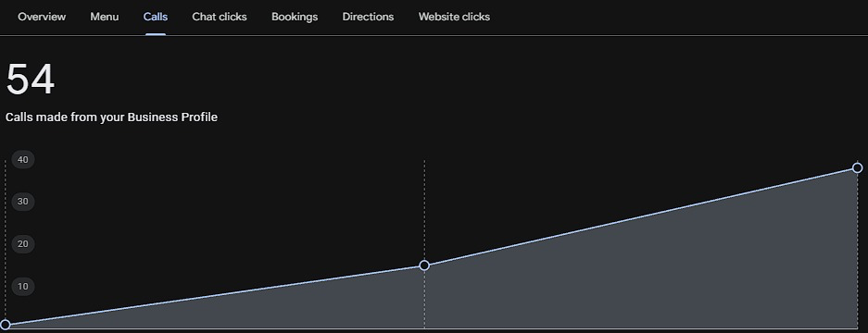Click the 30 axis label

(23, 202)
